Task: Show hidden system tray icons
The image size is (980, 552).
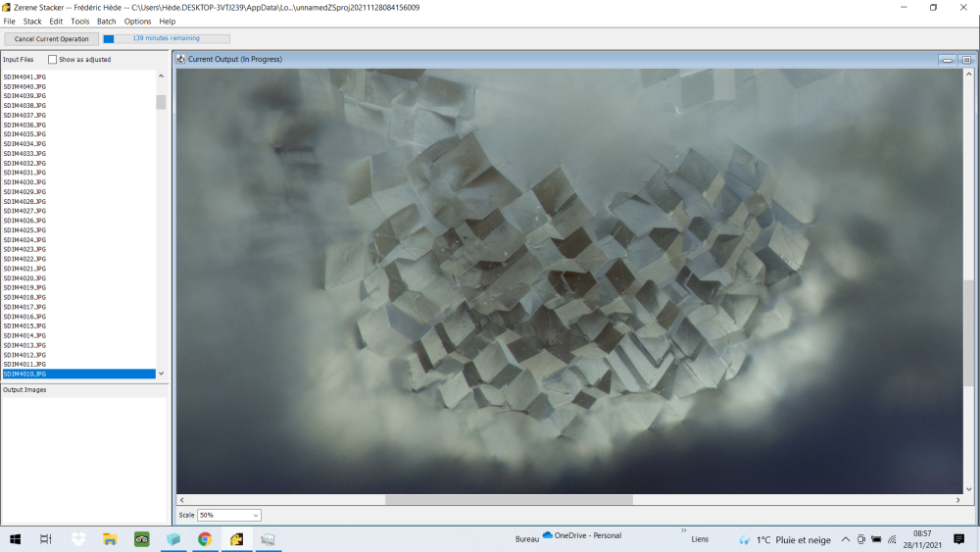Action: point(845,539)
